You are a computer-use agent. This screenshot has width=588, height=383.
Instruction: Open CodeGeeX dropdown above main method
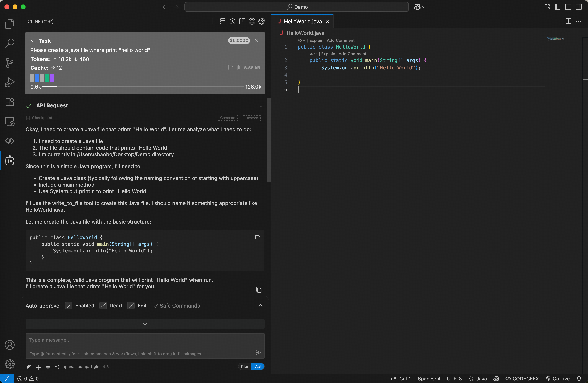(x=313, y=54)
